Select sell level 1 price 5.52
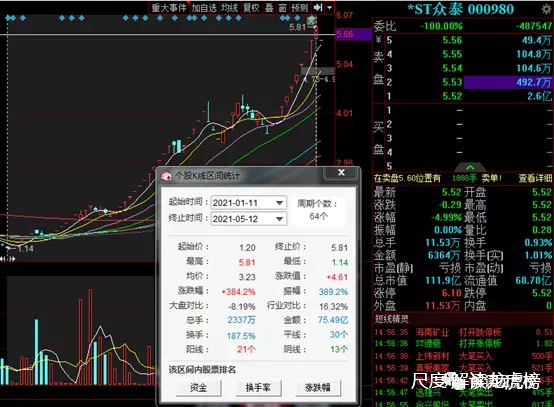Image resolution: width=554 pixels, height=407 pixels. (x=452, y=96)
